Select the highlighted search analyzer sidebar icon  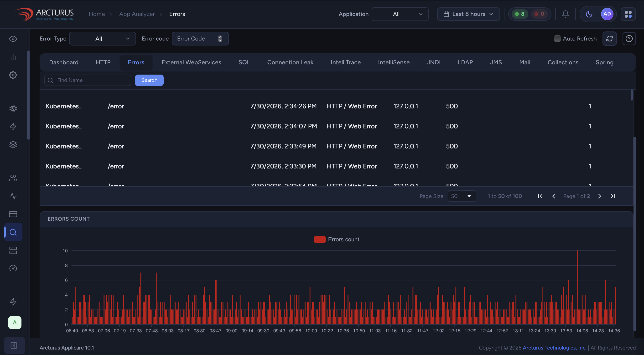click(x=13, y=232)
